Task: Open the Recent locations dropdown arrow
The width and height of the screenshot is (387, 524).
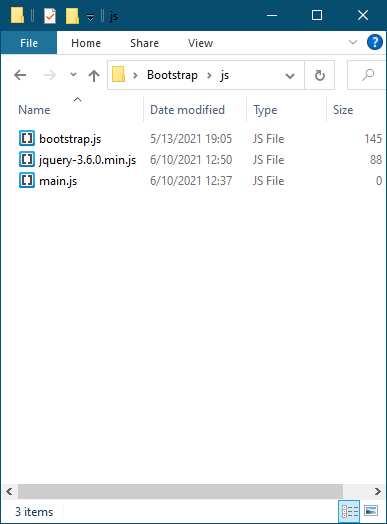Action: [x=73, y=75]
